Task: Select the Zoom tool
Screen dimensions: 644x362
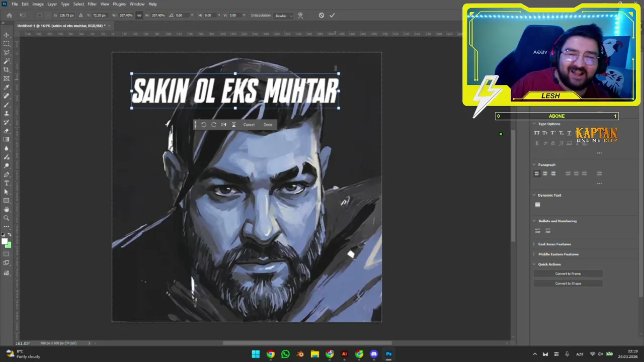Action: coord(7,218)
